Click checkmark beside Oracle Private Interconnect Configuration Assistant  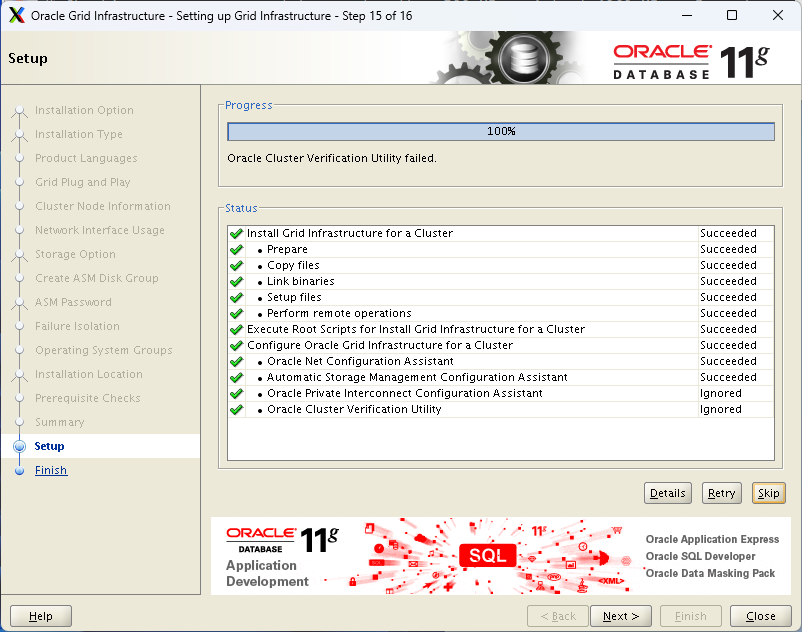coord(236,394)
